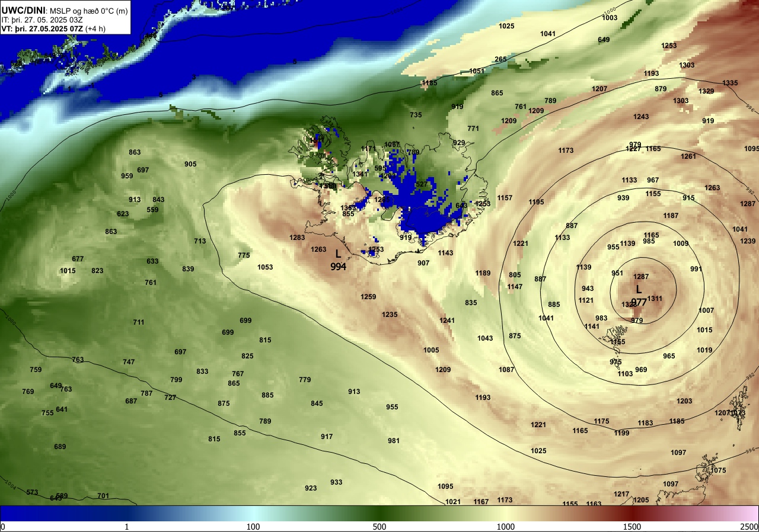Viewport: 759px width, 532px height.
Task: Click the 500 label on the color scale
Action: click(379, 527)
